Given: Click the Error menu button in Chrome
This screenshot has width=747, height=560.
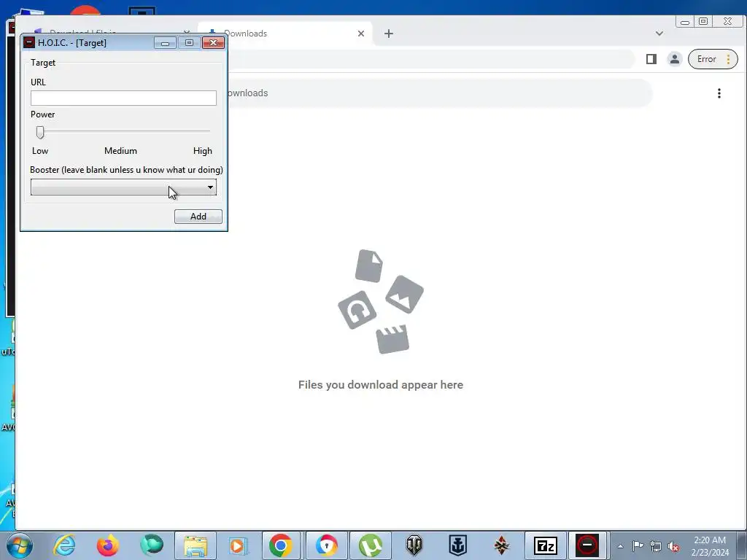Looking at the screenshot, I should pyautogui.click(x=713, y=59).
